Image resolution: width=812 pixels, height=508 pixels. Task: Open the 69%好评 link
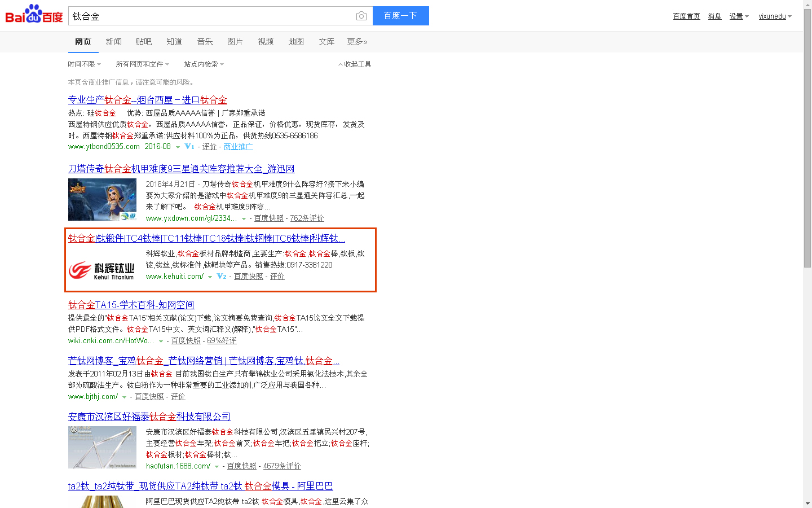[x=222, y=341]
